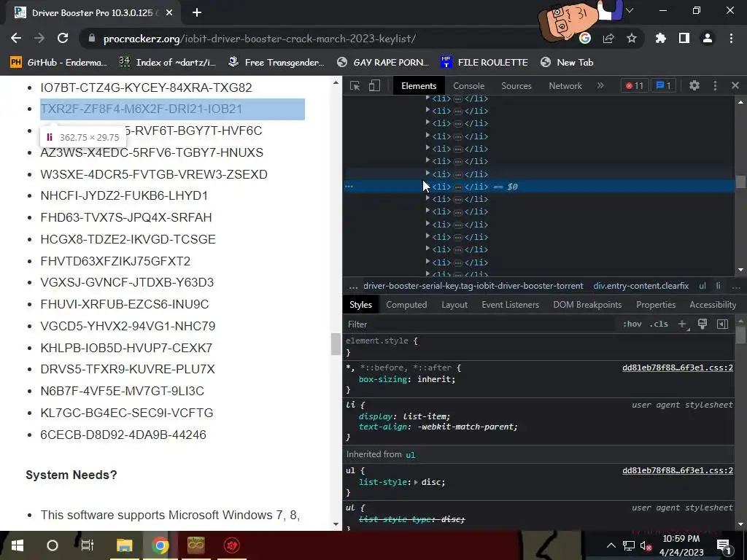Open the Layout tab

click(454, 305)
